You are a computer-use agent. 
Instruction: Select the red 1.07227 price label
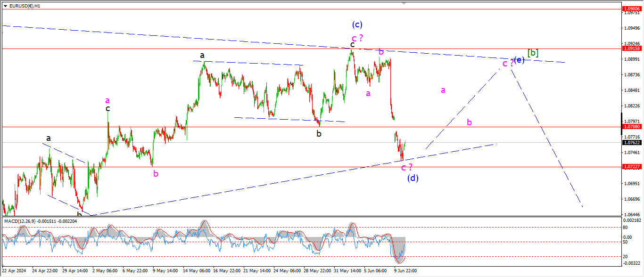coord(631,167)
